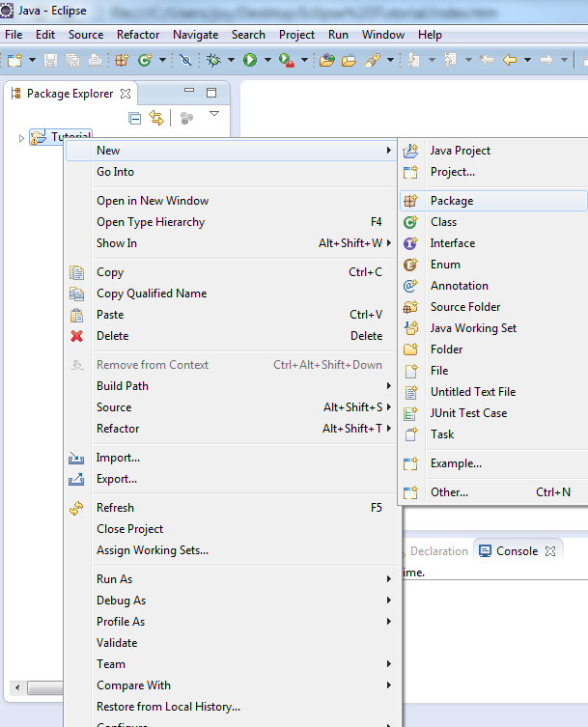Open the File menu
Image resolution: width=588 pixels, height=727 pixels.
(14, 35)
